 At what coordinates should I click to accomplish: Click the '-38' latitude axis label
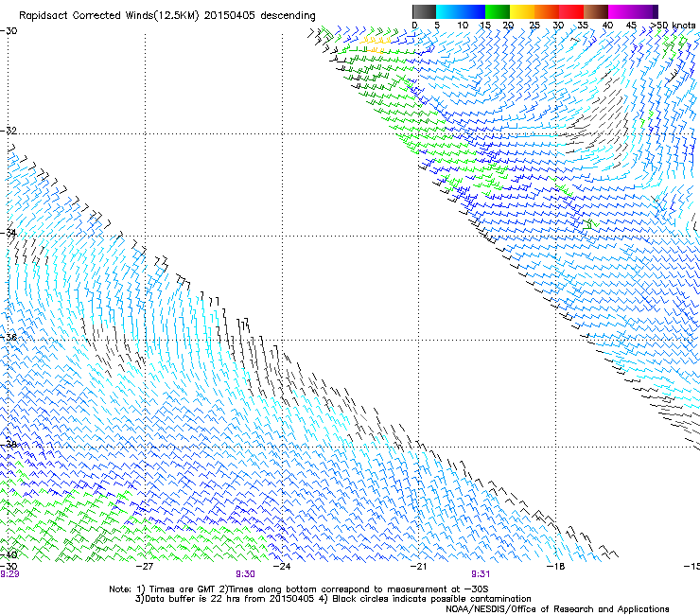click(9, 444)
